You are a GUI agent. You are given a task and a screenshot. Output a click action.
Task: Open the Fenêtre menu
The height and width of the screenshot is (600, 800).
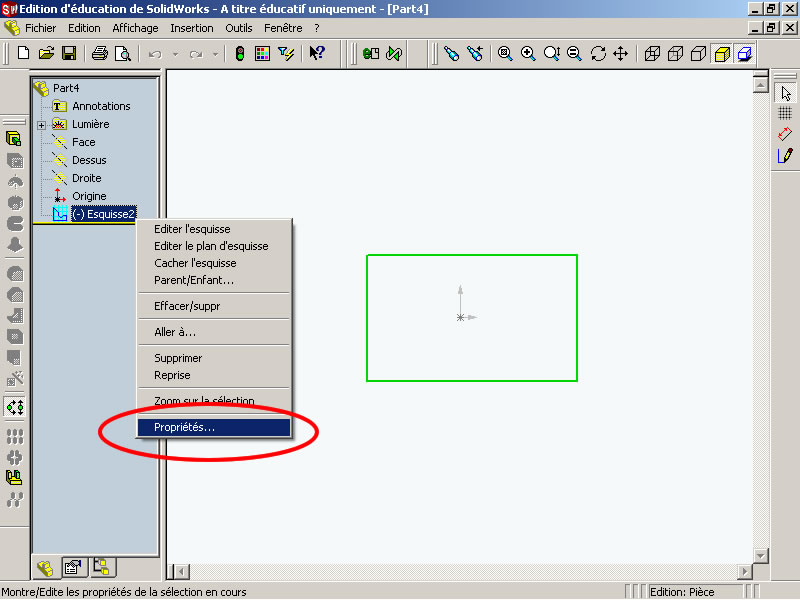point(283,28)
